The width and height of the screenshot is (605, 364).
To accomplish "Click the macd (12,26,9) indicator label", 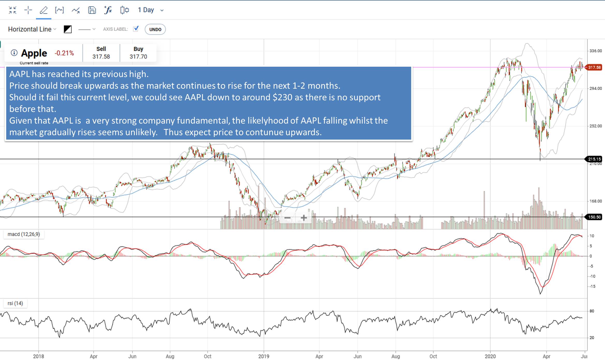I will [24, 234].
